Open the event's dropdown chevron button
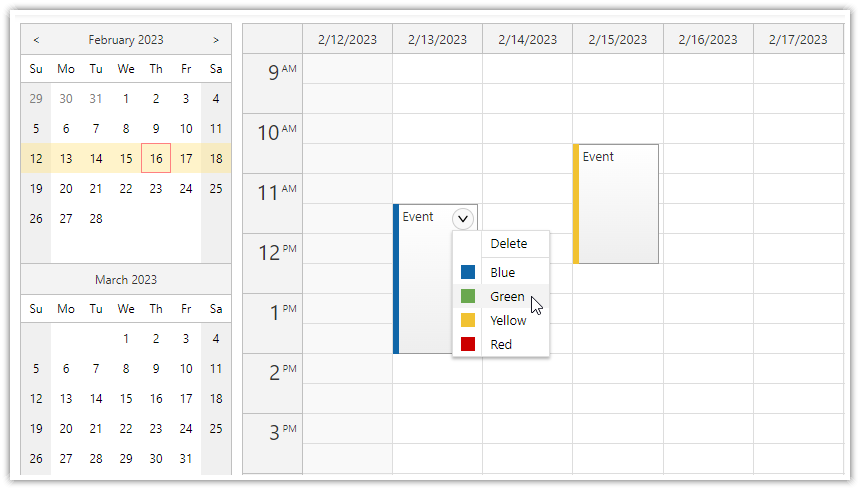Screen dimensions: 860x490 click(x=463, y=219)
